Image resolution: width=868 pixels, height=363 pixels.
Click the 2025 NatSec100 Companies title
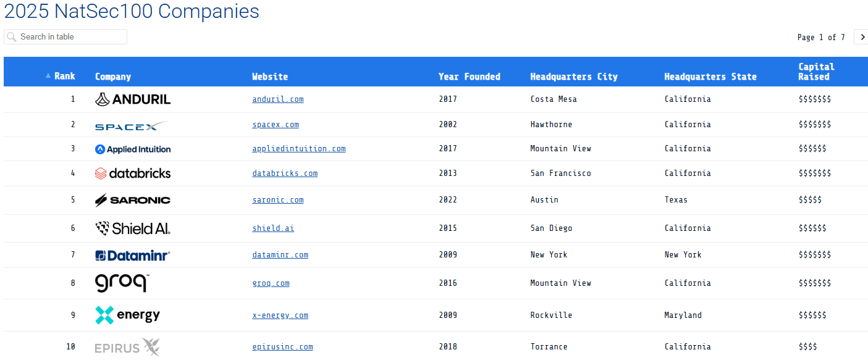point(132,11)
